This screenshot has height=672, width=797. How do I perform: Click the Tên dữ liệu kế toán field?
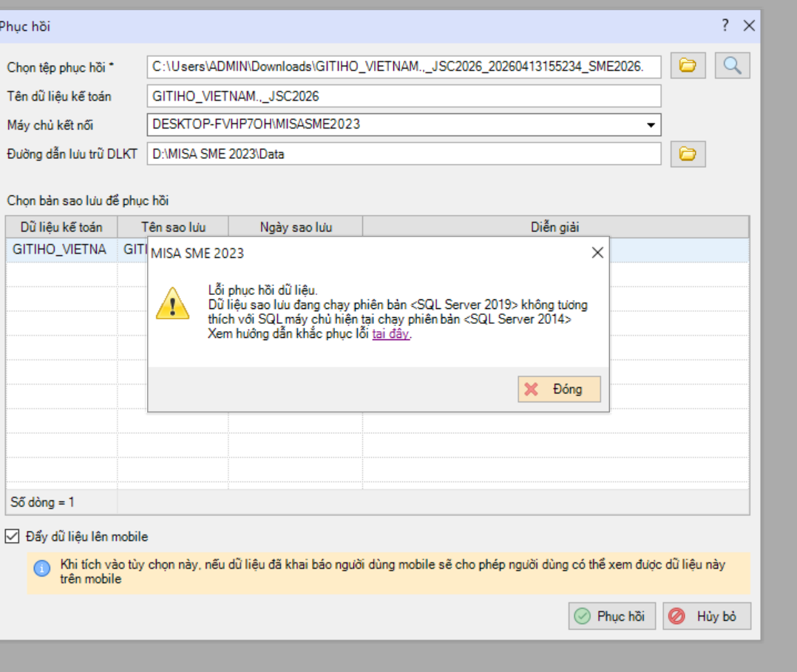[404, 96]
